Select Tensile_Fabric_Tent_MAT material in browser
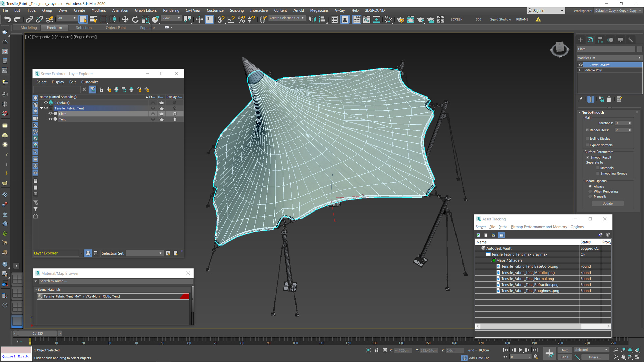 (113, 296)
